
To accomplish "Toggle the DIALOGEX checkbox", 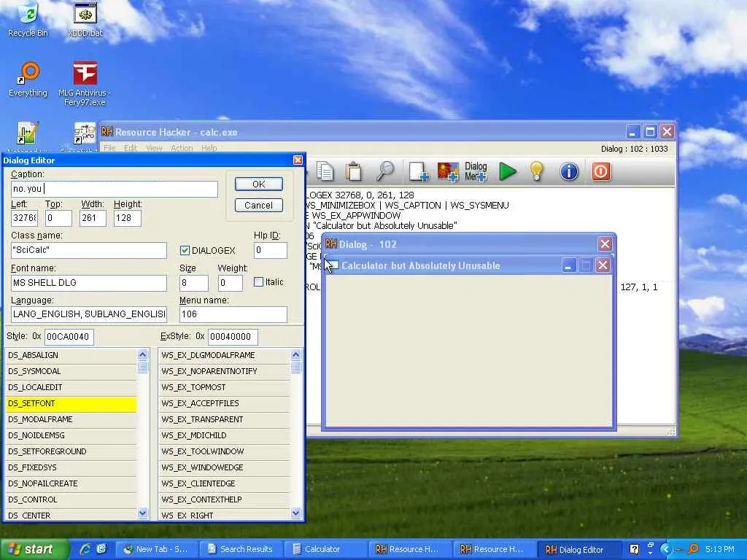I will pos(185,251).
